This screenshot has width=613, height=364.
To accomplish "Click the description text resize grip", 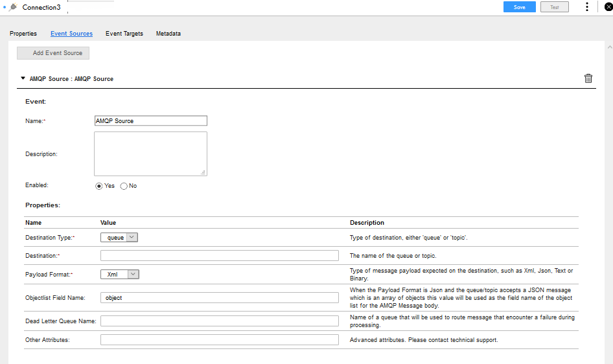I will point(203,172).
